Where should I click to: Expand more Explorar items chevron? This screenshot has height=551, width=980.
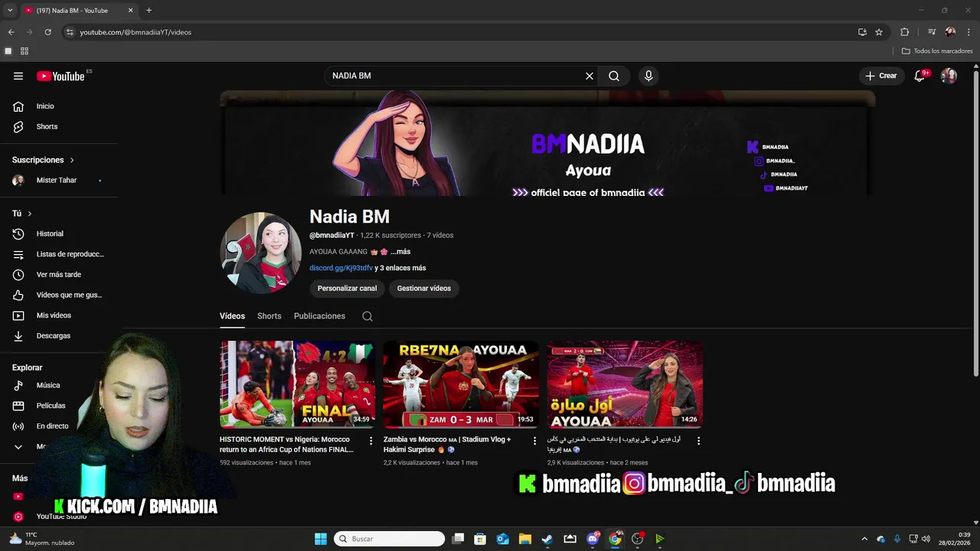18,447
